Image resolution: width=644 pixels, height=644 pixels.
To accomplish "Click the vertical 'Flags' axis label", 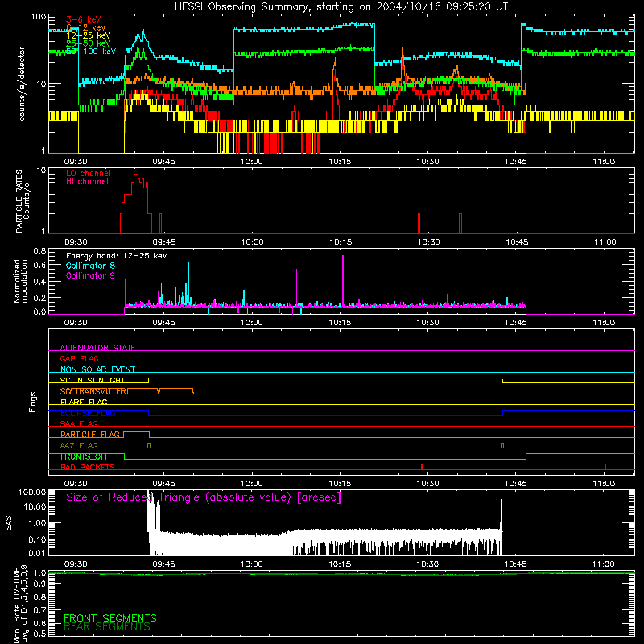I will 33,402.
